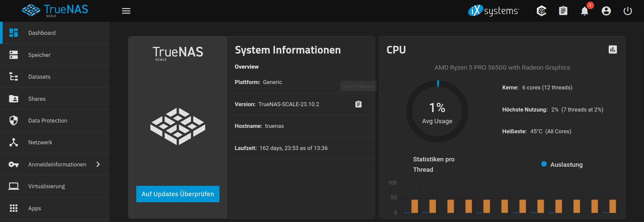
Task: Navigate to Data Protection
Action: (x=48, y=121)
